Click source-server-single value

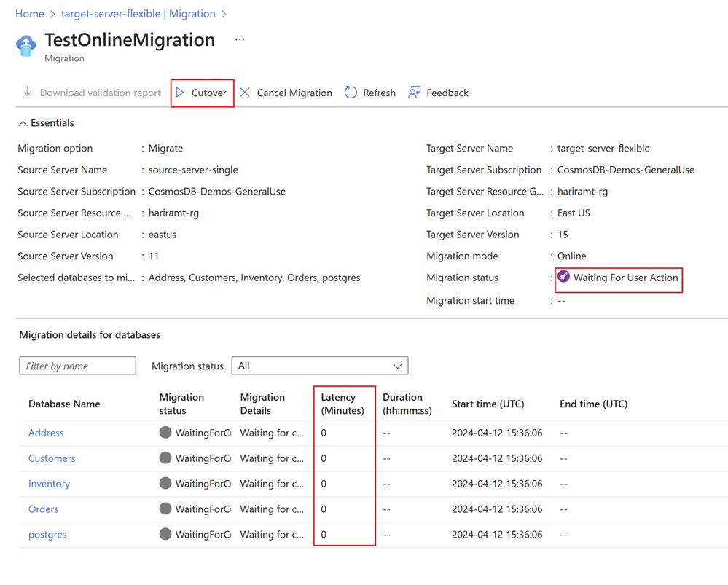coord(193,170)
